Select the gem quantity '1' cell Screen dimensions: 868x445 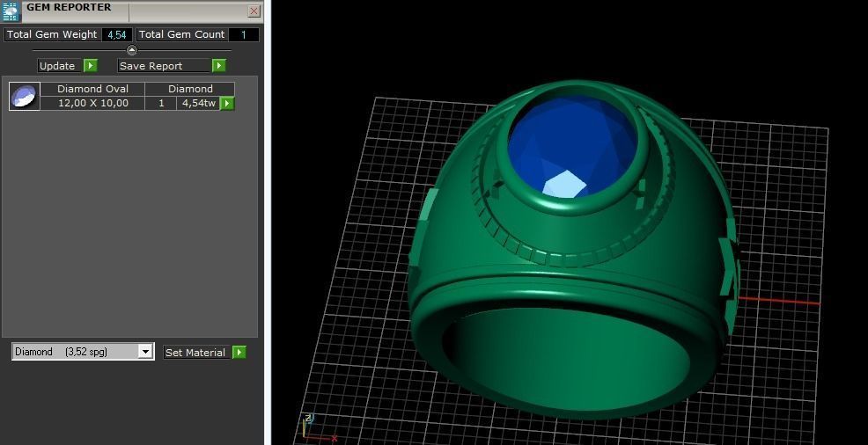[161, 104]
